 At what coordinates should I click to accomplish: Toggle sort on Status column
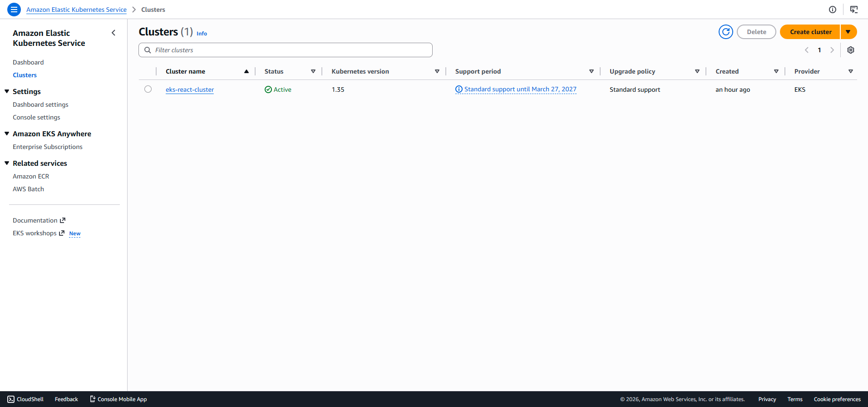point(313,71)
